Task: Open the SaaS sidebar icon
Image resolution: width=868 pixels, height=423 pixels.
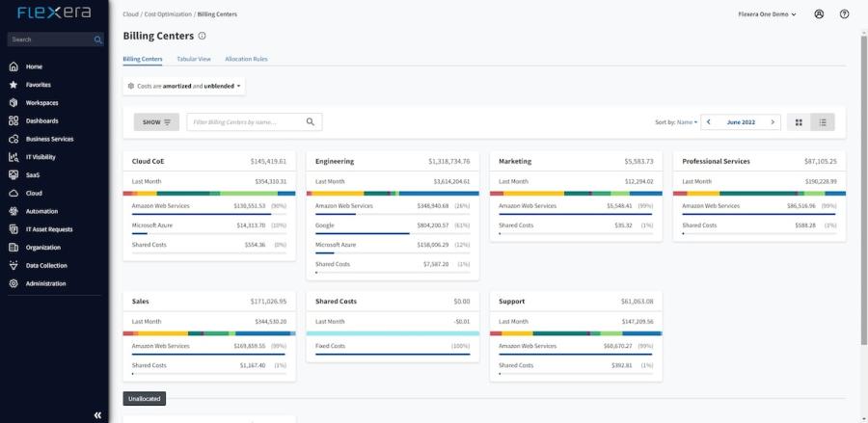Action: (14, 174)
